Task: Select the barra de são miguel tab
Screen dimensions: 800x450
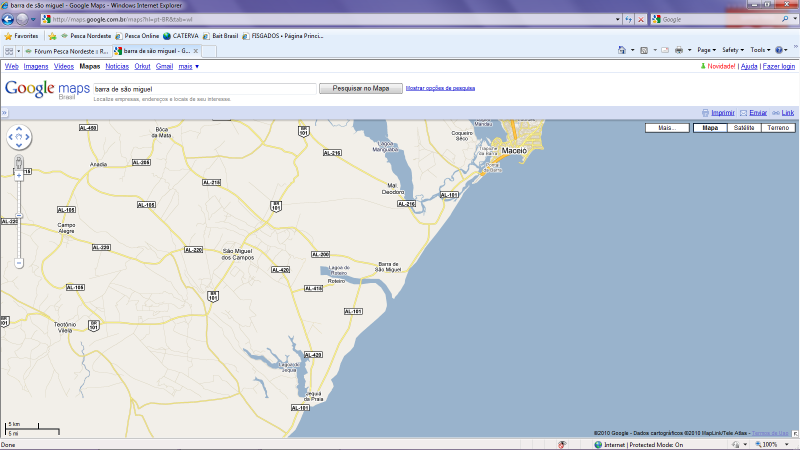Action: click(x=152, y=51)
